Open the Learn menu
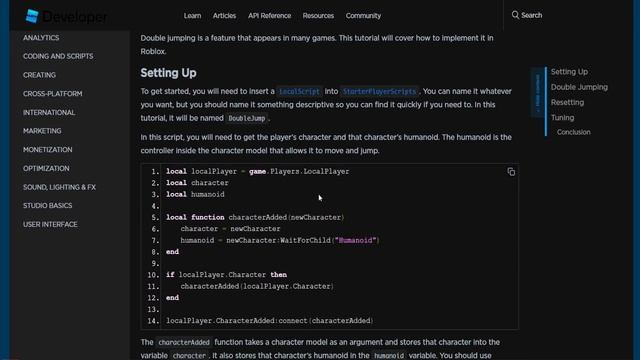This screenshot has height=360, width=640. tap(192, 16)
